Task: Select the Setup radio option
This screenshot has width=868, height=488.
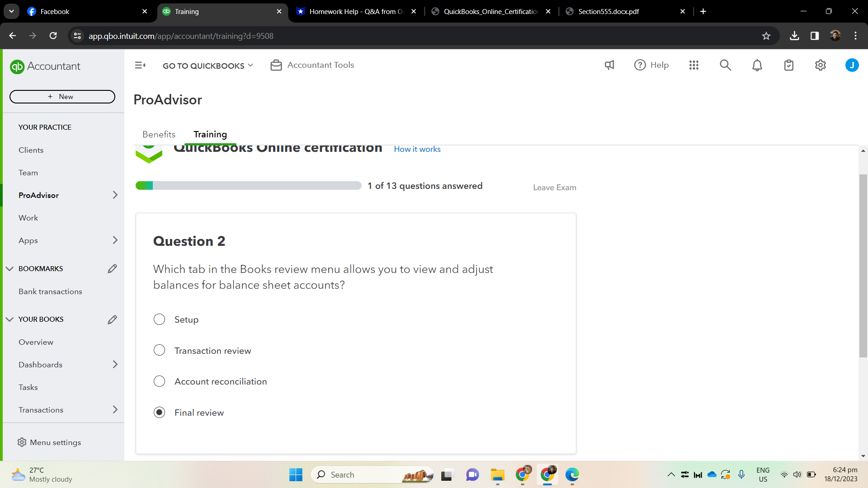Action: coord(159,319)
